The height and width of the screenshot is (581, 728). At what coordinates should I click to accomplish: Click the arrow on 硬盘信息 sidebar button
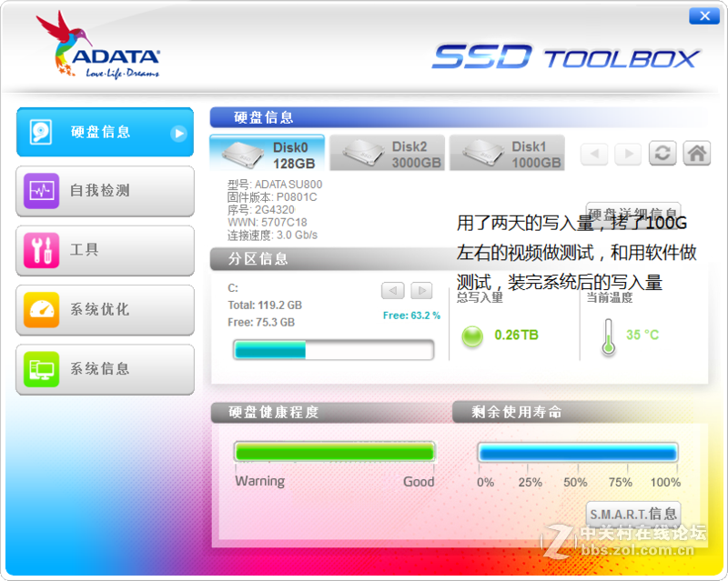coord(178,134)
